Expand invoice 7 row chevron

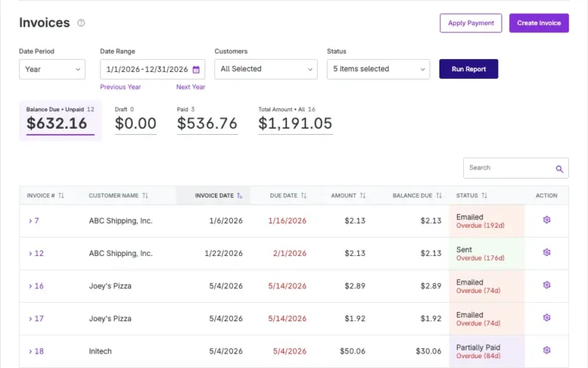coord(31,221)
